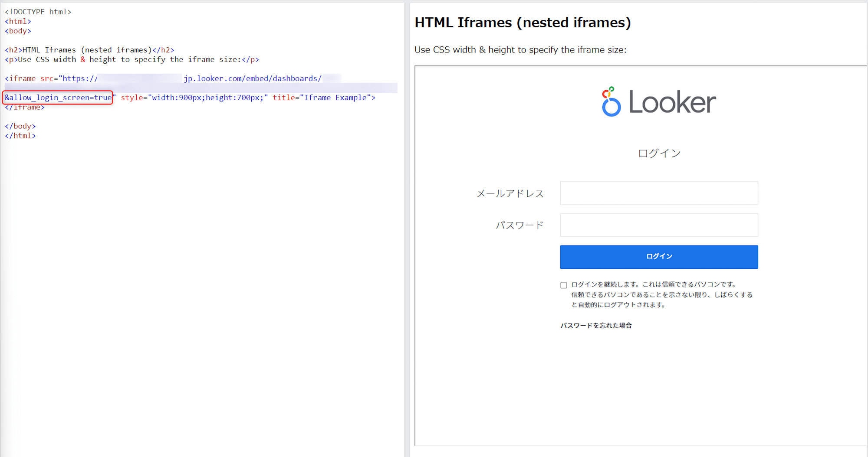Click the title="Iframe Example" attribute in code
The height and width of the screenshot is (457, 868).
tap(322, 98)
